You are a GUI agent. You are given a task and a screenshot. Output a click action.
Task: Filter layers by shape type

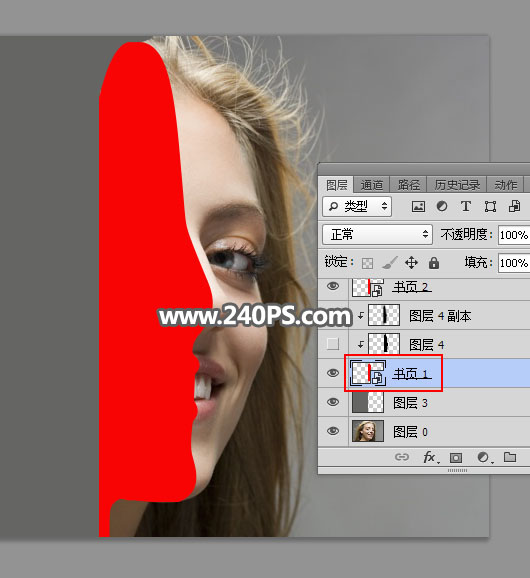point(490,206)
